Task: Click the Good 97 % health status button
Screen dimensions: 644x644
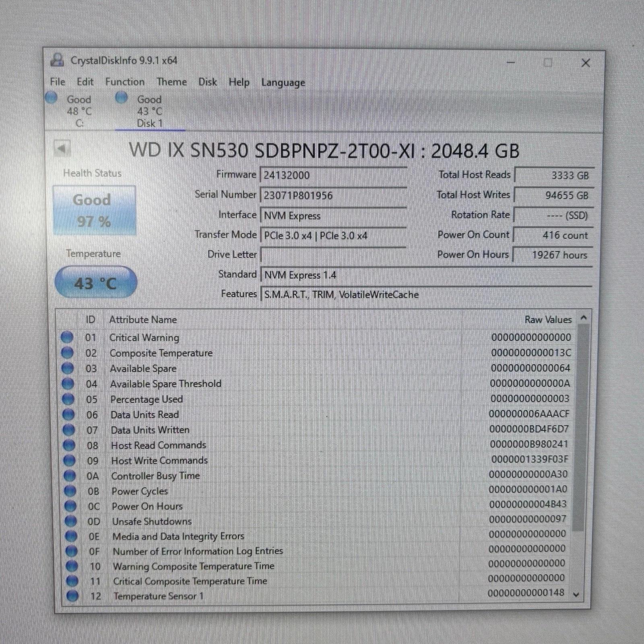Action: [x=94, y=210]
